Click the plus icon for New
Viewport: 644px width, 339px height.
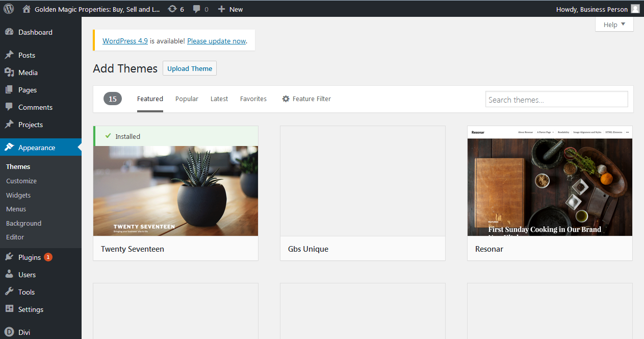coord(221,9)
